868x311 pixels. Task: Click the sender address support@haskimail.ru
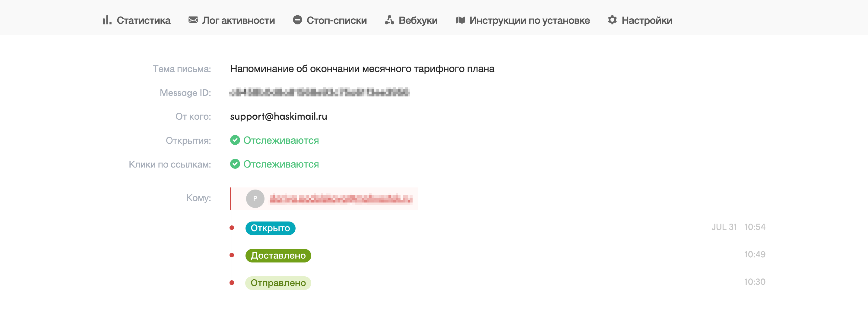click(278, 116)
